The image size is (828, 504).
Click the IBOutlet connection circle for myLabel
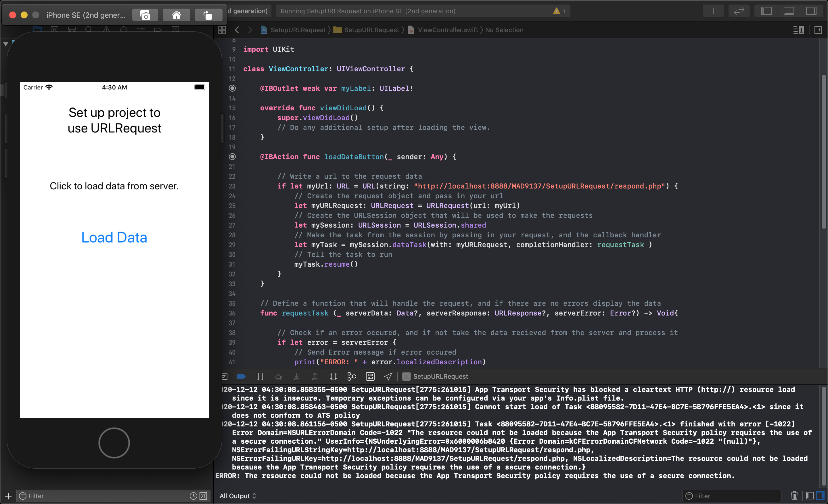pyautogui.click(x=232, y=88)
